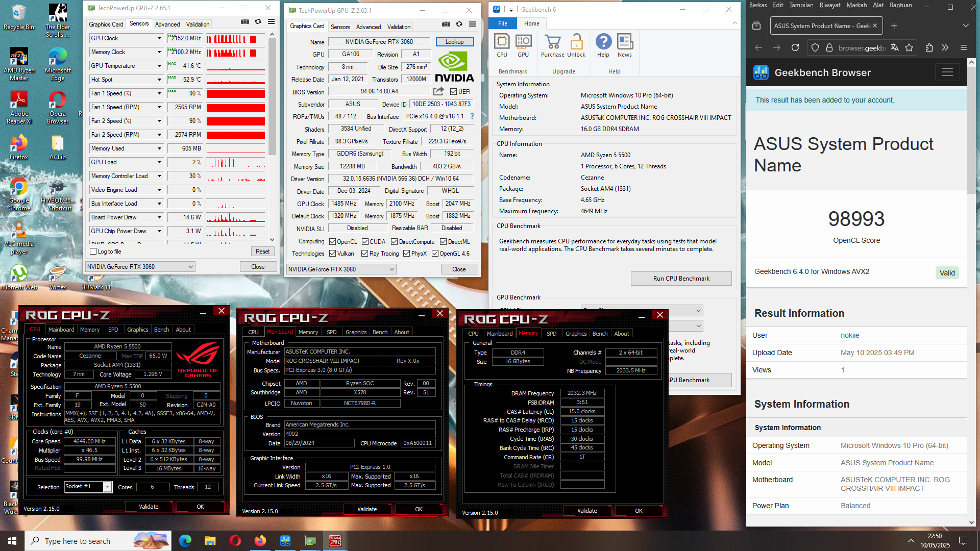Screen dimensions: 980x551
Task: Open GPU selector dropdown in GPU-Z Sensors window
Action: point(140,267)
